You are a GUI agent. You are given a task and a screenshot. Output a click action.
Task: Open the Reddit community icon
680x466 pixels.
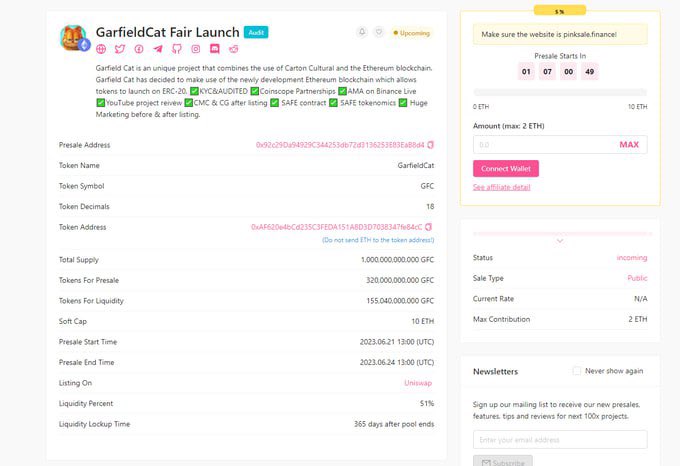point(234,49)
